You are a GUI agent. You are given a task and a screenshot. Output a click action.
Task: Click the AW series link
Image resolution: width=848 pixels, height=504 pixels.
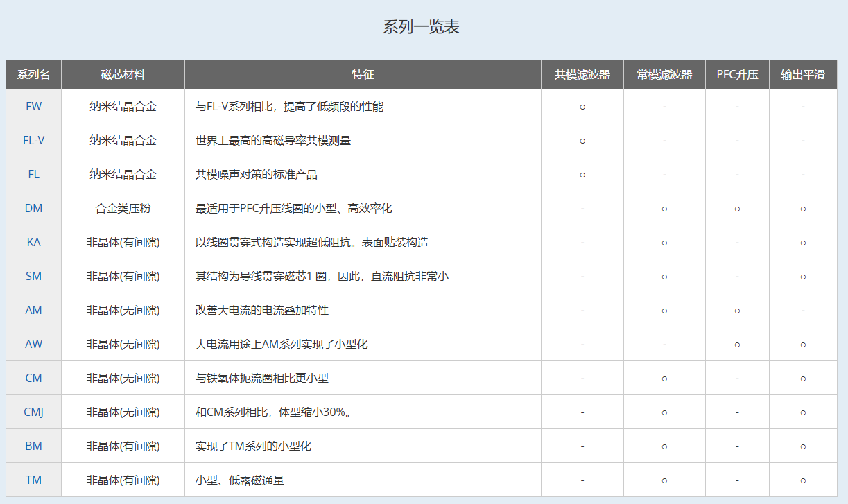pyautogui.click(x=33, y=344)
